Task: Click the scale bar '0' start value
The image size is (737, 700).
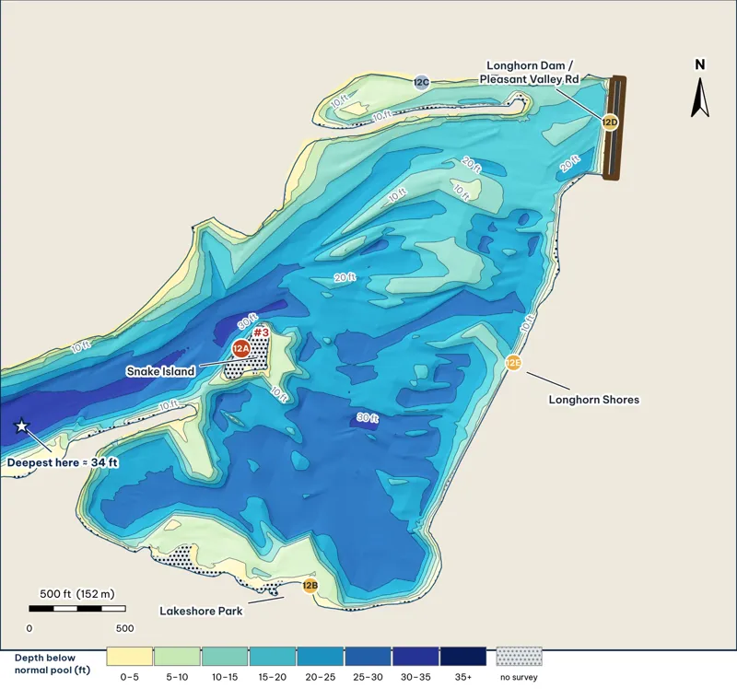Action: (29, 628)
